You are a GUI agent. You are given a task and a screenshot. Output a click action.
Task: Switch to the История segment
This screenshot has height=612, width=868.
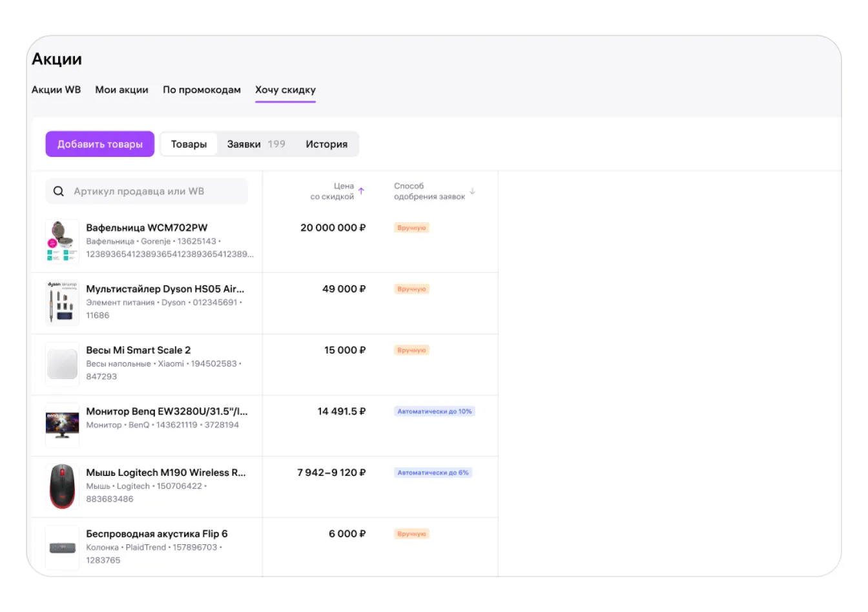327,144
